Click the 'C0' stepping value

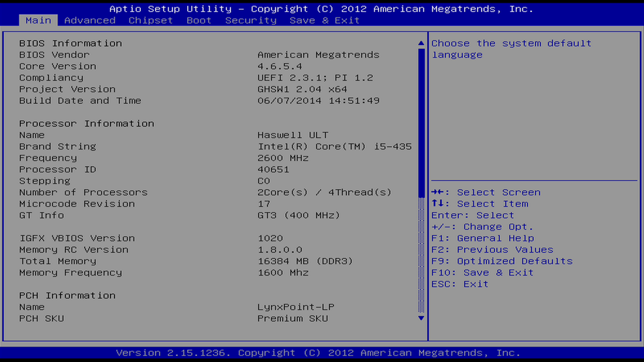click(x=264, y=181)
